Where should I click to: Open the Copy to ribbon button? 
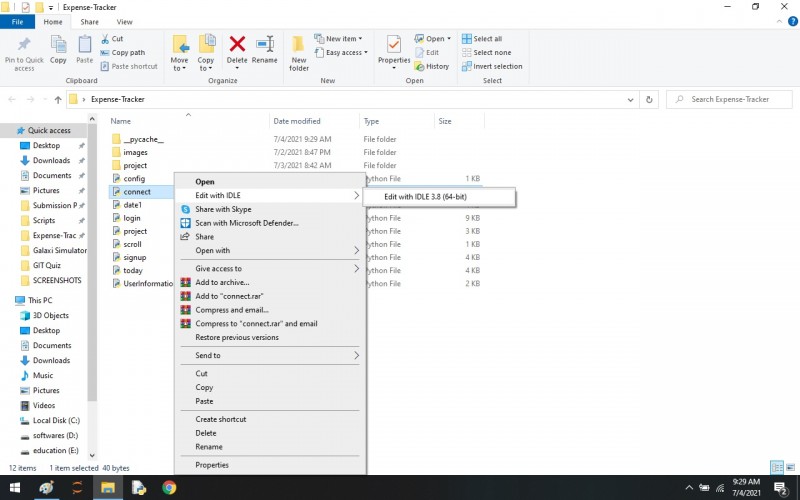(x=206, y=53)
